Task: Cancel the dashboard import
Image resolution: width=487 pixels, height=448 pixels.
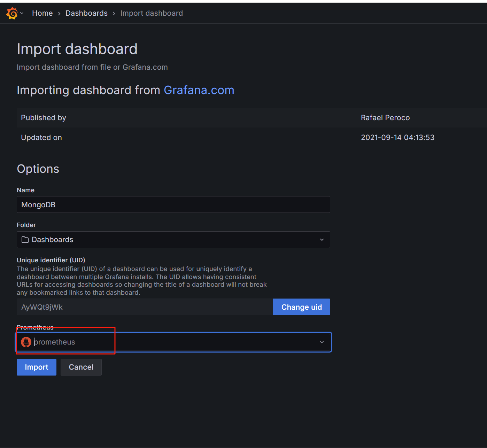Action: pyautogui.click(x=81, y=367)
